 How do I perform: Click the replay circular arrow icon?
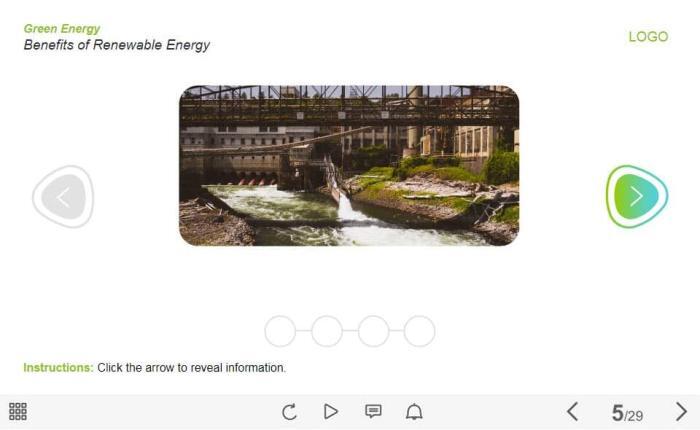click(289, 411)
